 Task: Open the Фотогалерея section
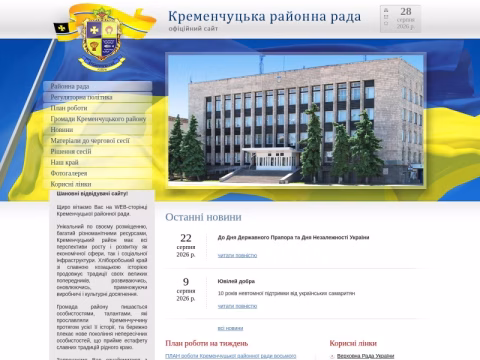[98, 173]
